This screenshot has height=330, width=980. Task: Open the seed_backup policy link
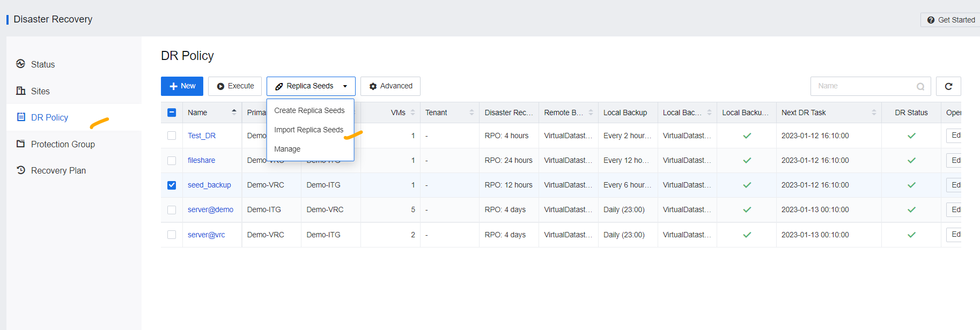click(x=209, y=185)
